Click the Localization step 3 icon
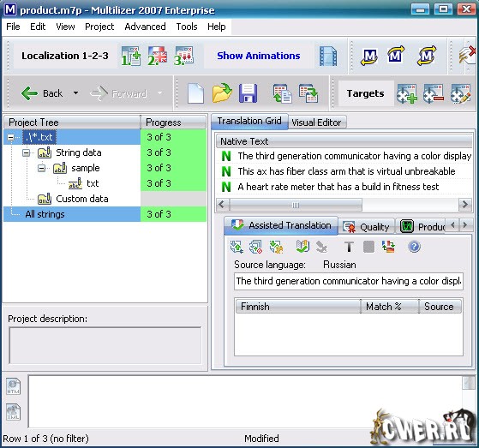The image size is (479, 448). tap(183, 57)
